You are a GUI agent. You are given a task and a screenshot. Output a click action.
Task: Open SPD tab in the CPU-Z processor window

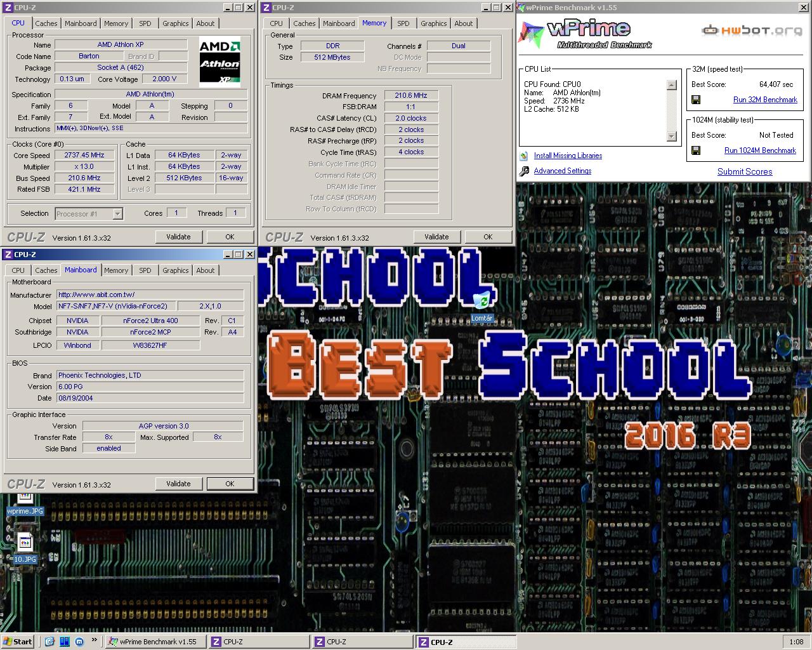coord(145,23)
